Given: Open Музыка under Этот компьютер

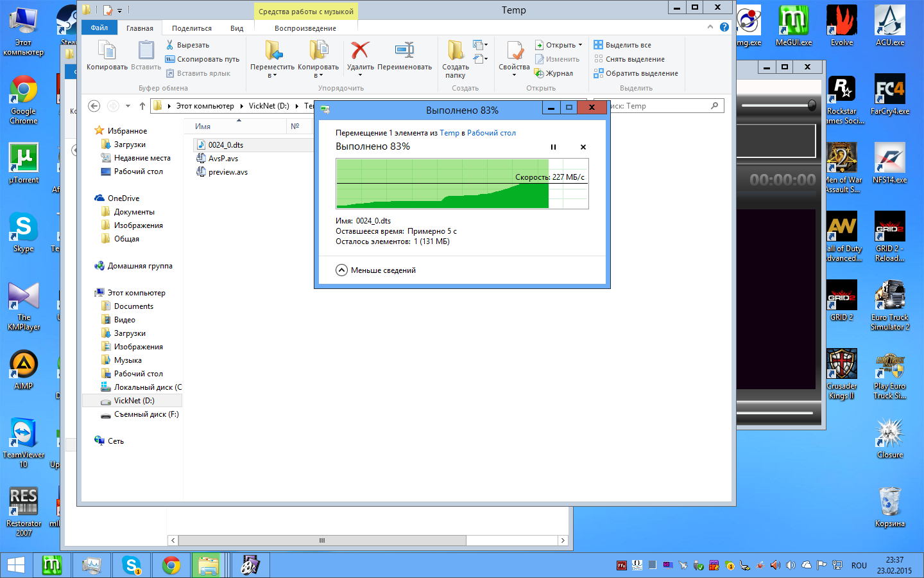Looking at the screenshot, I should [x=128, y=360].
